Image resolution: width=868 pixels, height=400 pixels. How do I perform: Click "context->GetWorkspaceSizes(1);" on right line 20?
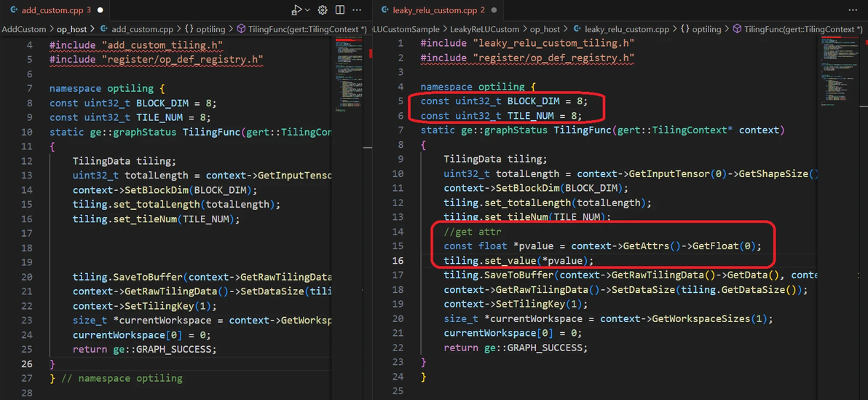(x=686, y=318)
